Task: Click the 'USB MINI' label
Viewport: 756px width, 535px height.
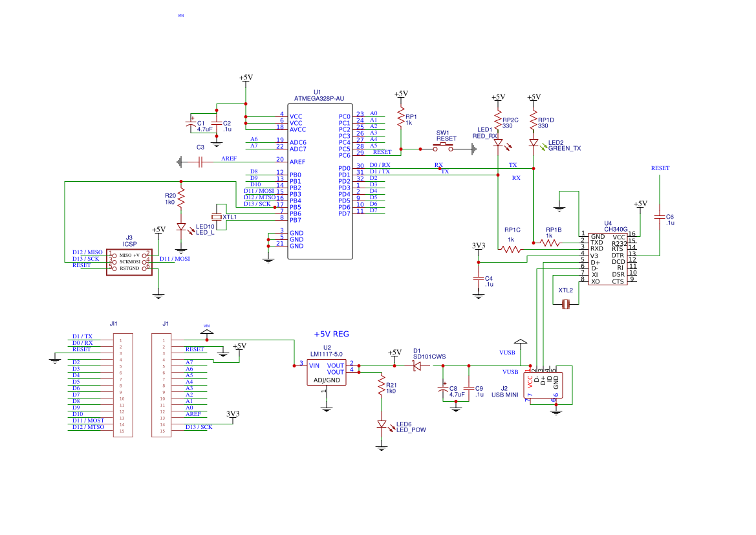Action: tap(505, 395)
